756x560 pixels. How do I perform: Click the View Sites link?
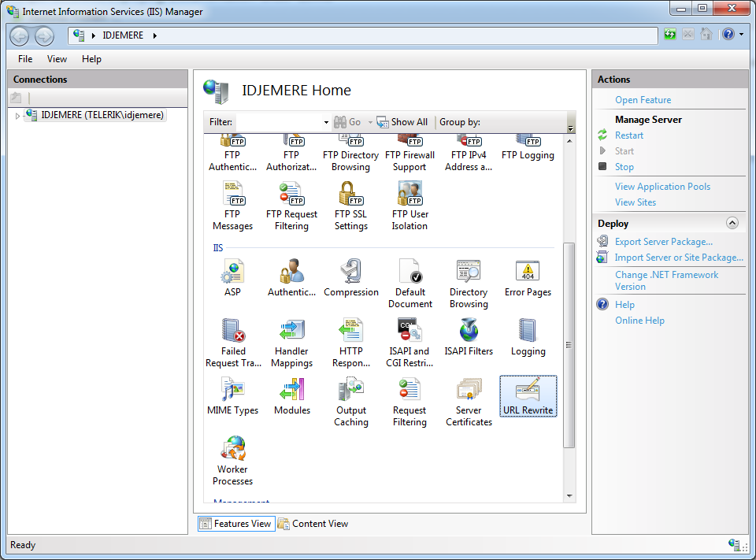tap(636, 202)
